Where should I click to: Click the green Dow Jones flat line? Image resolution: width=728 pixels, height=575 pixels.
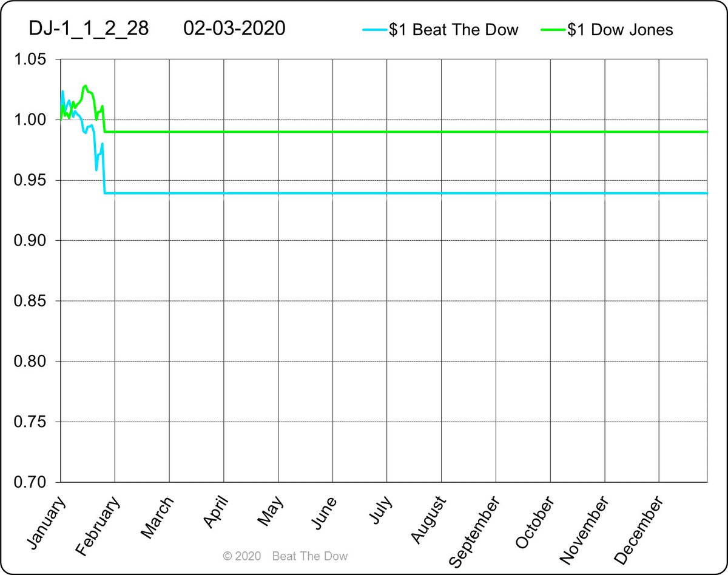[x=405, y=132]
